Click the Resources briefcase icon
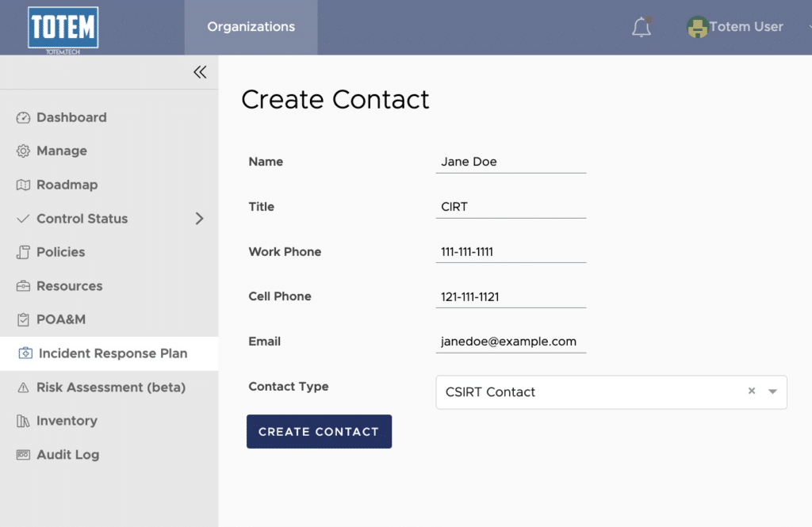Viewport: 812px width, 527px height. click(x=23, y=286)
